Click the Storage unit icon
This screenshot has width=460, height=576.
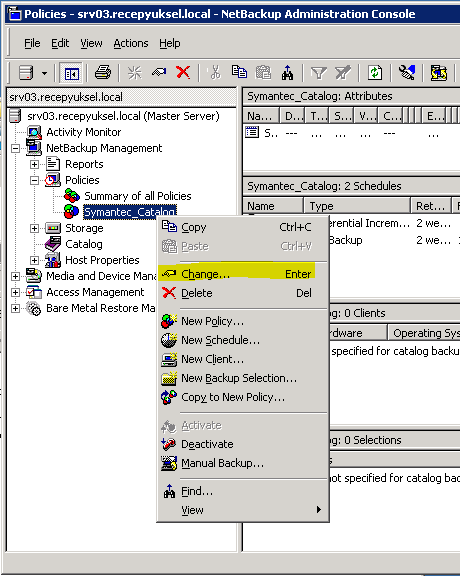tap(53, 228)
